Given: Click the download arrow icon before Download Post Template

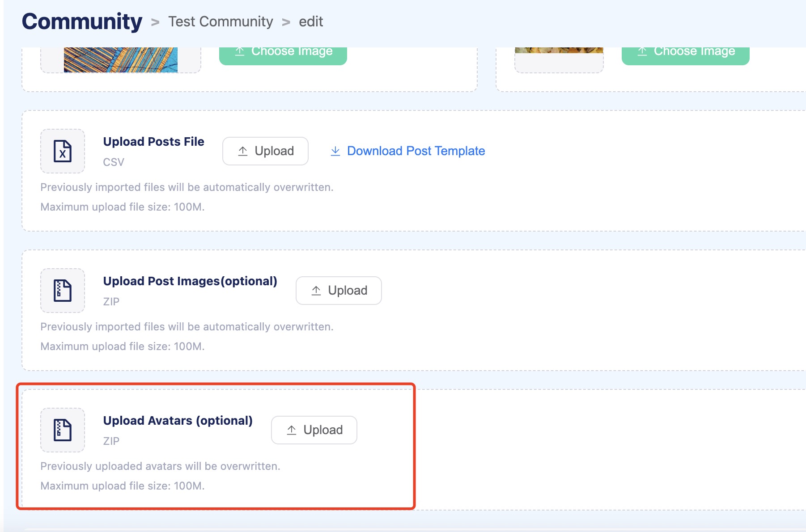Looking at the screenshot, I should coord(335,151).
